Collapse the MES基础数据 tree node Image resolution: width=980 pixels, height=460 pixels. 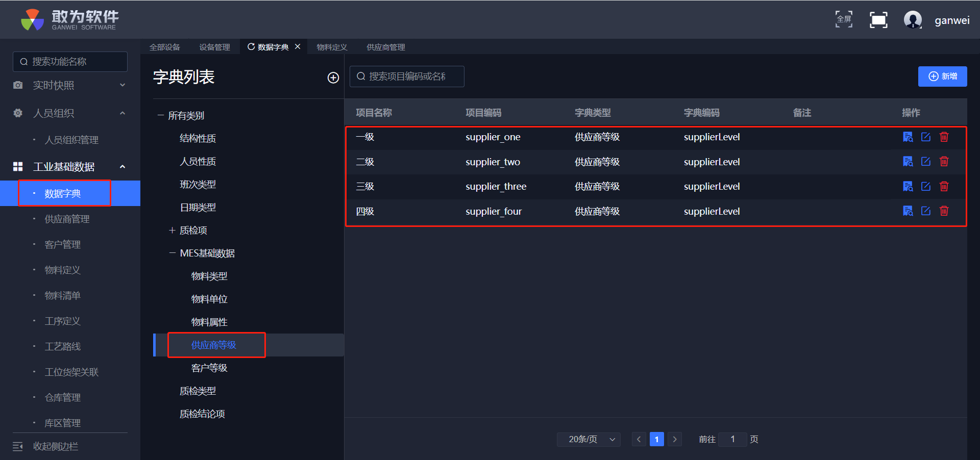point(172,253)
